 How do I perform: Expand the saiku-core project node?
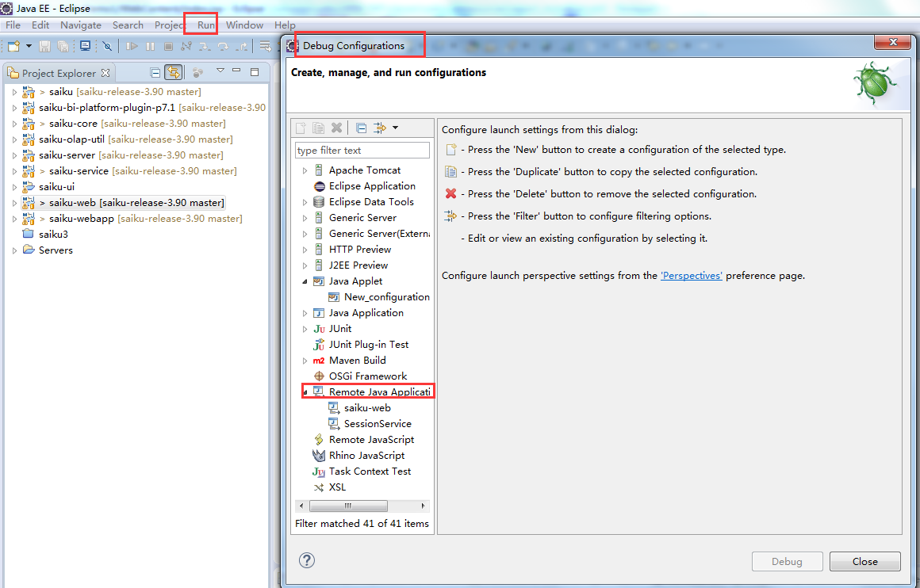(x=14, y=124)
